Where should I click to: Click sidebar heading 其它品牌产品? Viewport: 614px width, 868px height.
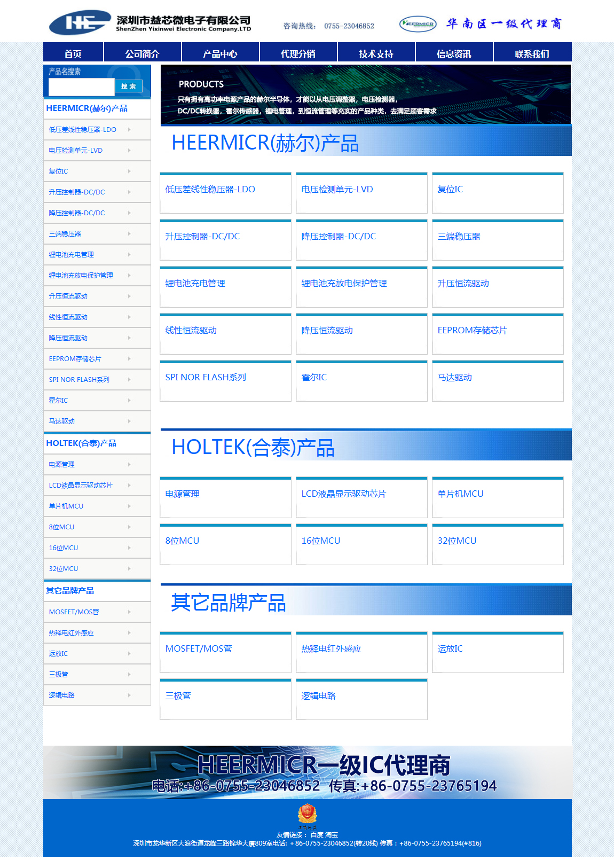click(70, 591)
